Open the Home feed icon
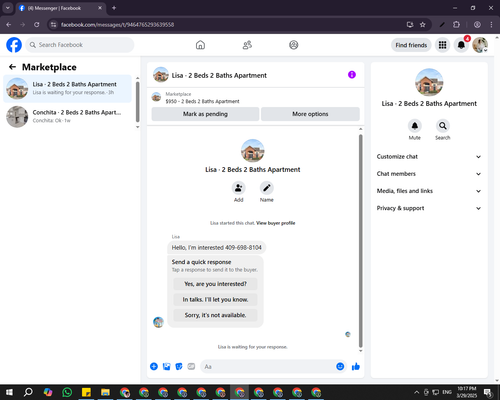This screenshot has width=500, height=400. tap(200, 45)
